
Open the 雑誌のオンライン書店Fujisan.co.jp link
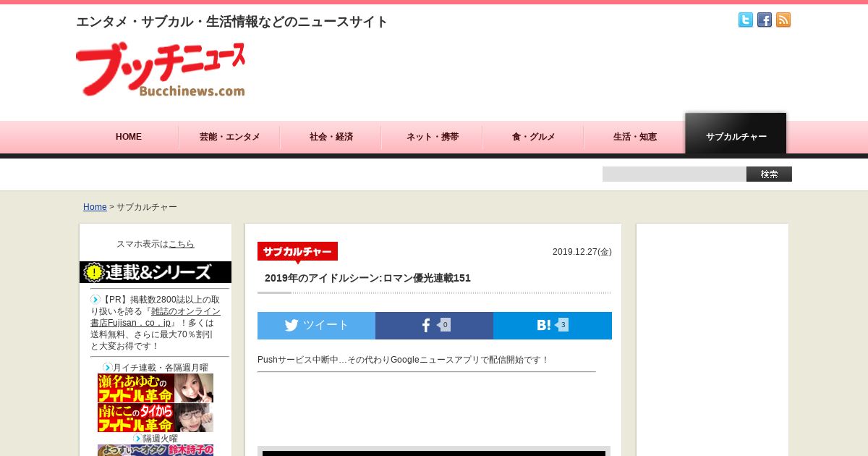coord(156,317)
